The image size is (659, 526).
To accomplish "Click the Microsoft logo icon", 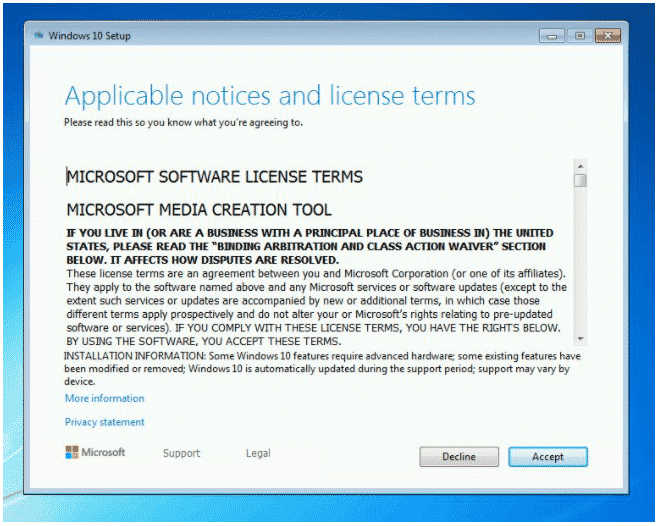I will [x=72, y=452].
